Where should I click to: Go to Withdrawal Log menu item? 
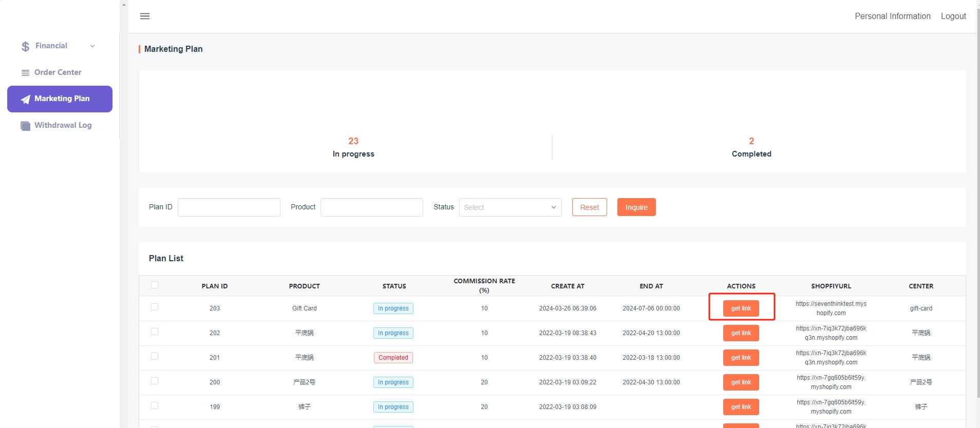tap(63, 125)
